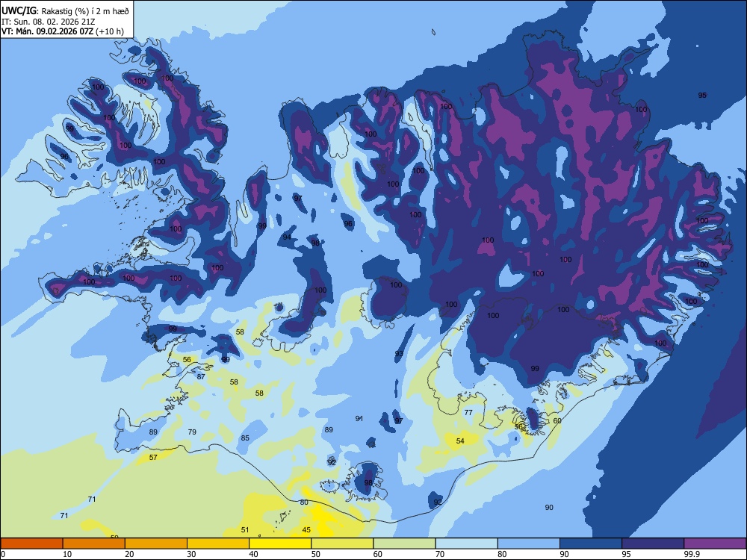Click the '93' humidity value on the map

pyautogui.click(x=399, y=353)
